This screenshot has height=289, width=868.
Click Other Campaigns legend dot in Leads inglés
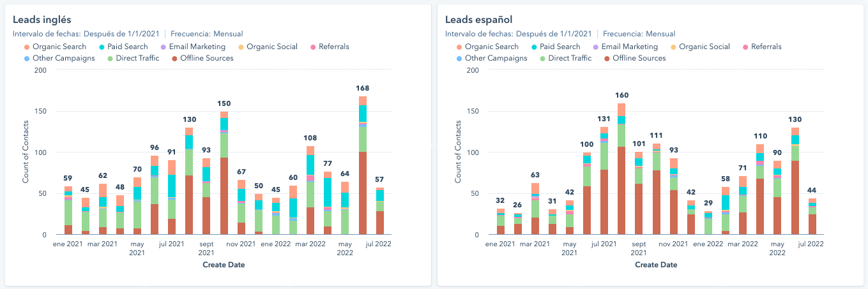click(x=26, y=59)
